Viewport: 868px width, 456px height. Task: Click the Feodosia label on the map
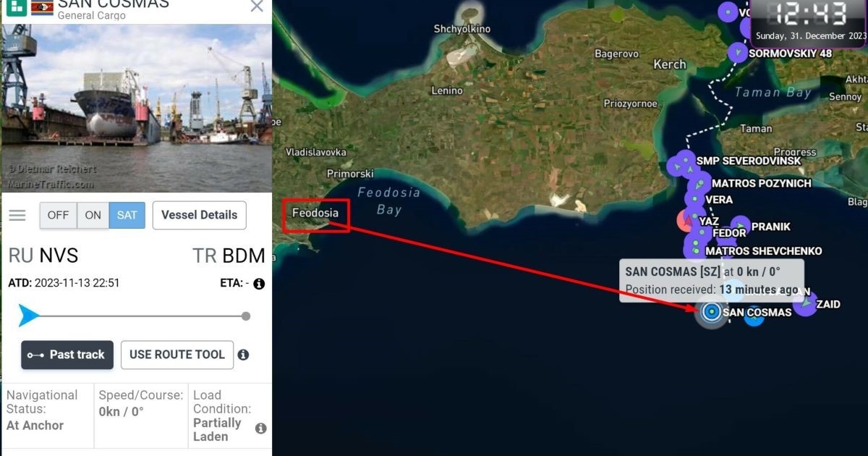[x=315, y=213]
